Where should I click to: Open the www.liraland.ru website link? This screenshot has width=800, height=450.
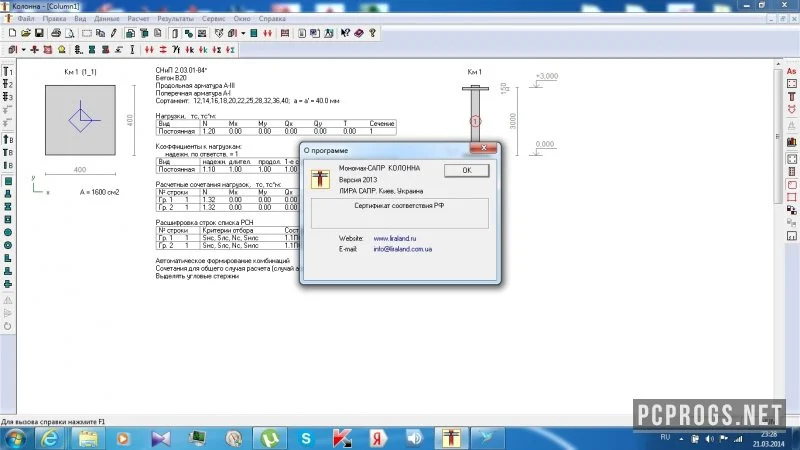pyautogui.click(x=394, y=238)
